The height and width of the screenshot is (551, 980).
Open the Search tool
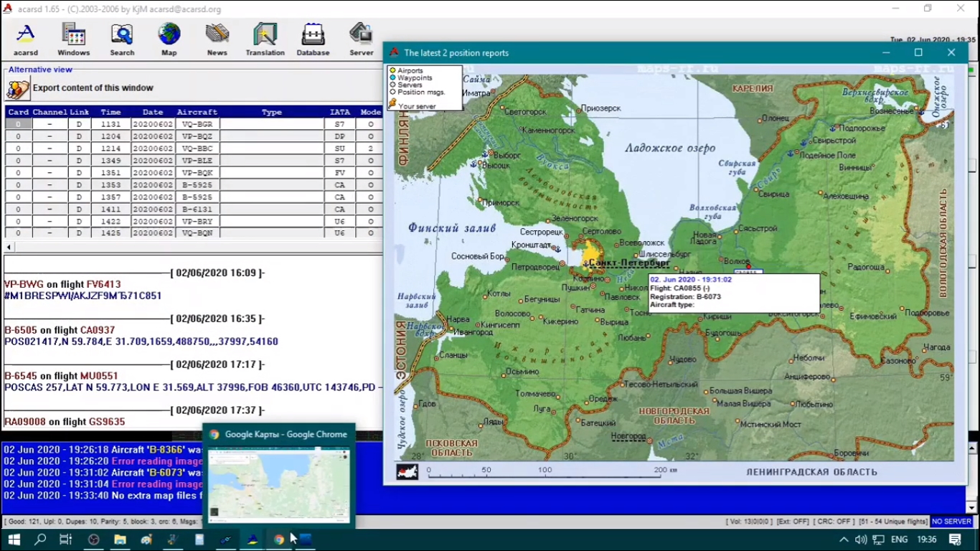tap(122, 39)
